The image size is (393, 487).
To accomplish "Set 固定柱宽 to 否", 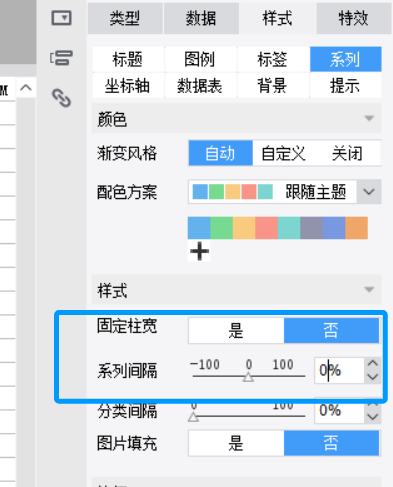I will click(x=331, y=330).
